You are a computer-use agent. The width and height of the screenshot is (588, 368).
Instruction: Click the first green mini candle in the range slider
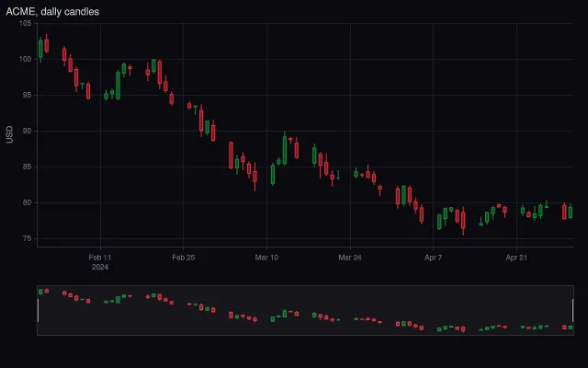tap(40, 292)
